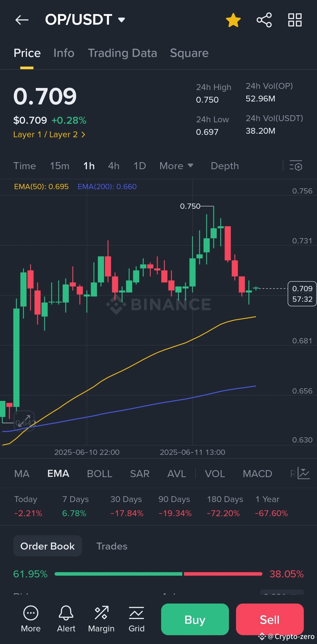317x644 pixels.
Task: Switch to the Info tab
Action: click(64, 53)
